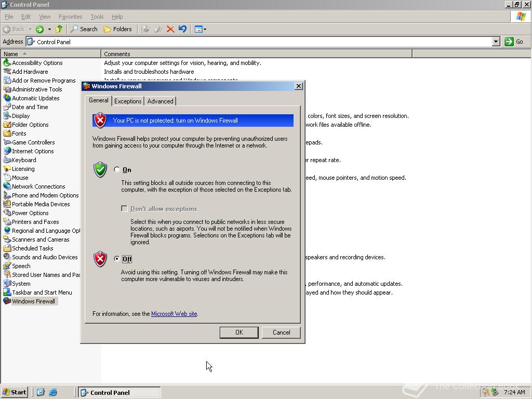Select the Power Options icon
This screenshot has height=399, width=532.
[x=7, y=212]
